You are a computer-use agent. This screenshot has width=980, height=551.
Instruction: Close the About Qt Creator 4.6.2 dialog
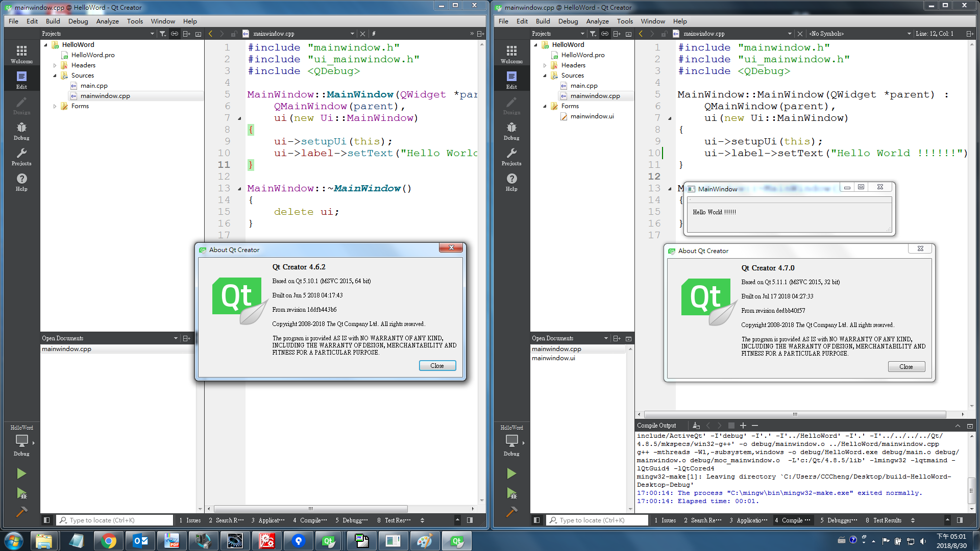coord(437,366)
